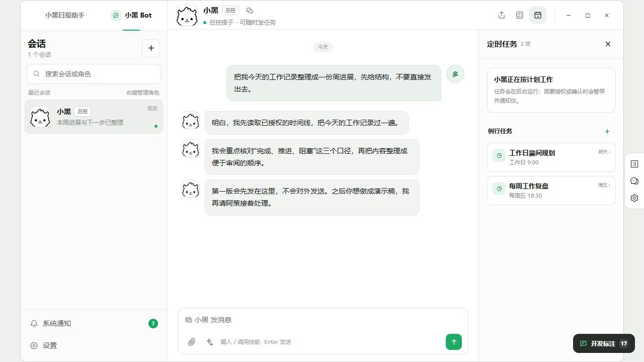Expand 周五 chevron on 每周工作复盘
644x362 pixels.
click(x=604, y=185)
